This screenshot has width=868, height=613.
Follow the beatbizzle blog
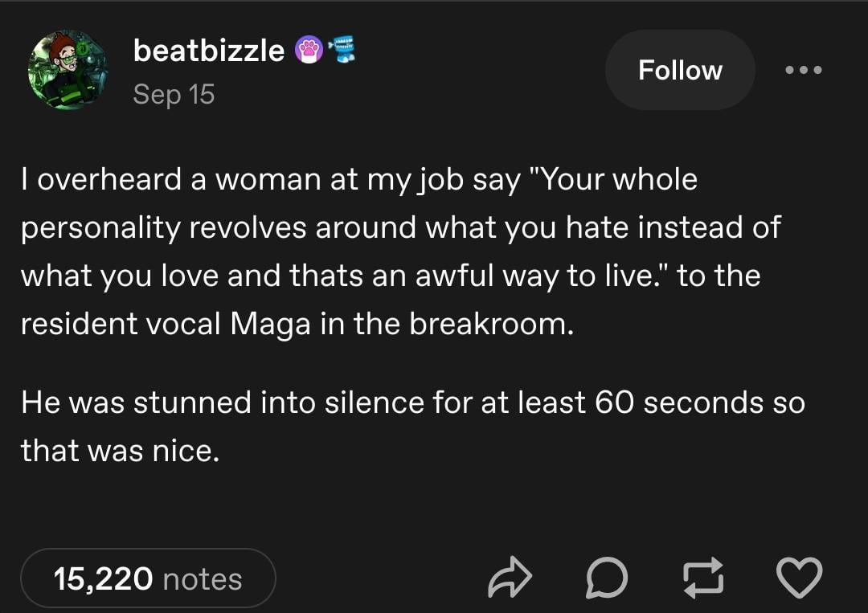680,70
